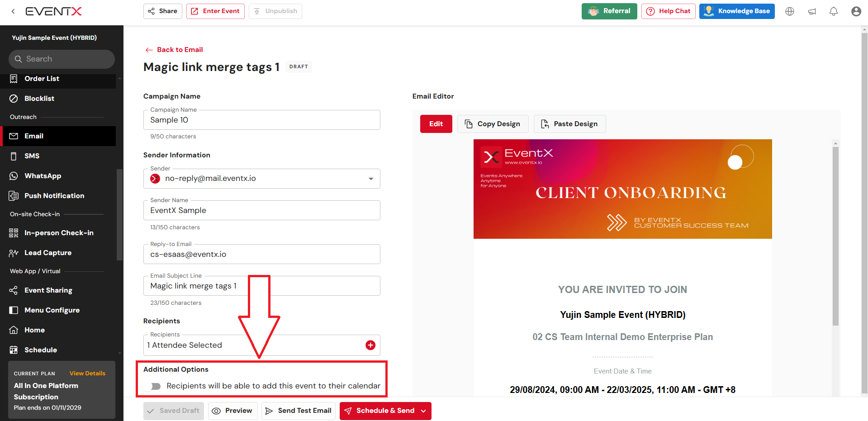
Task: Click the sidebar vertical scrollbar
Action: pyautogui.click(x=119, y=215)
